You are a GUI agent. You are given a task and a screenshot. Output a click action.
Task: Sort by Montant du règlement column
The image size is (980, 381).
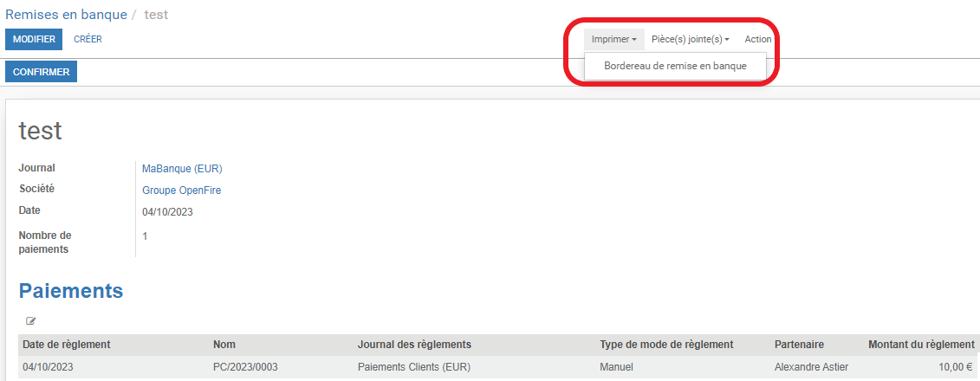pos(921,345)
